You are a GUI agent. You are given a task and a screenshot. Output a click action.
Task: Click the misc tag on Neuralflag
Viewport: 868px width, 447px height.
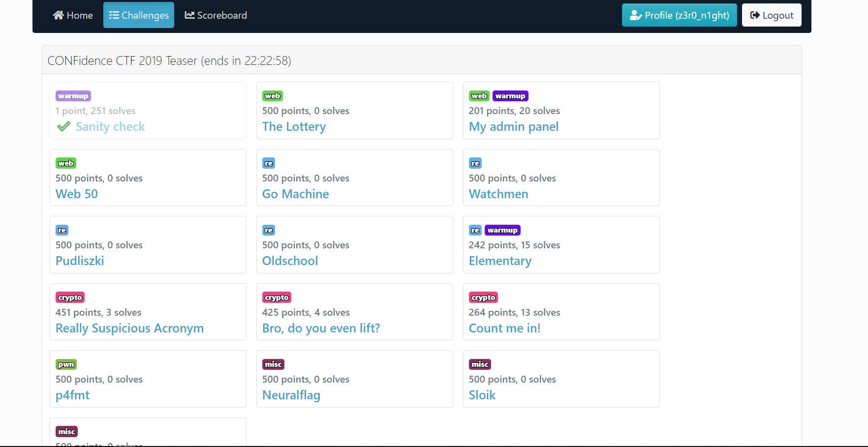[x=274, y=364]
